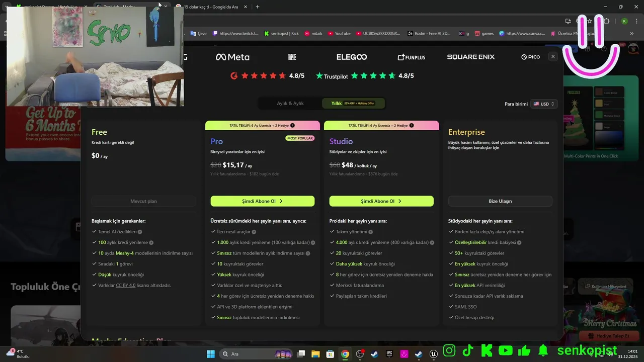
Task: Open müzik bookmark
Action: tap(313, 34)
